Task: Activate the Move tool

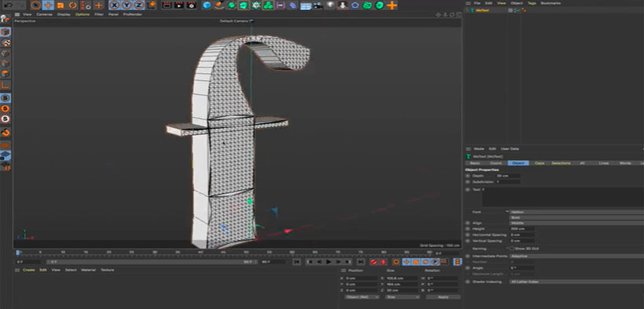Action: (48, 5)
